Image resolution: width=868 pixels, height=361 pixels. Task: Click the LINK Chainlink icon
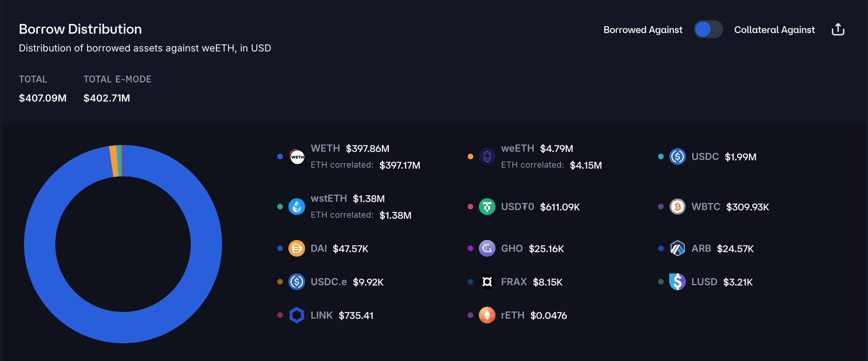coord(297,315)
